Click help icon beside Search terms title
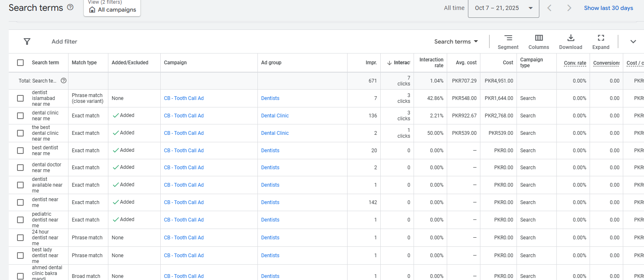The width and height of the screenshot is (644, 280). [x=70, y=7]
